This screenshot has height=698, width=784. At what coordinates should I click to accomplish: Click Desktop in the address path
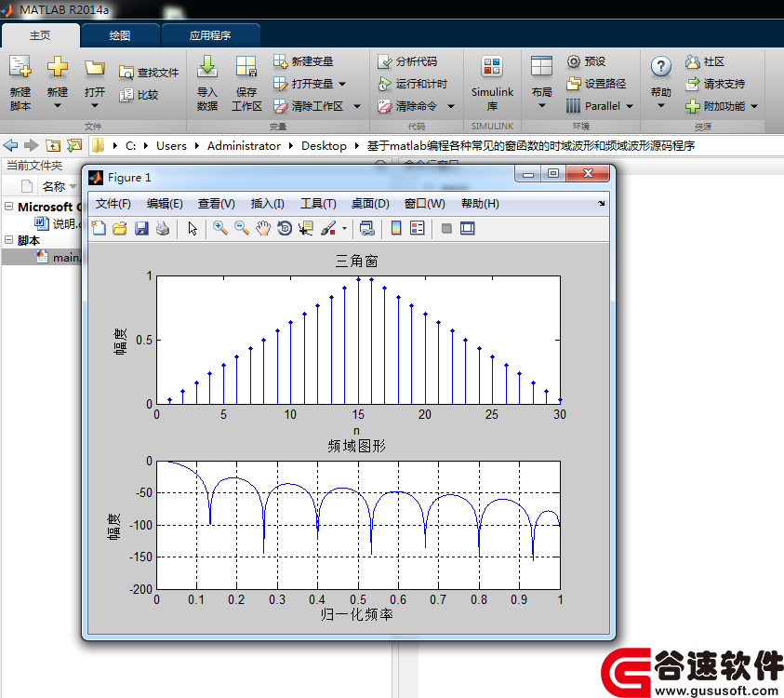point(324,146)
